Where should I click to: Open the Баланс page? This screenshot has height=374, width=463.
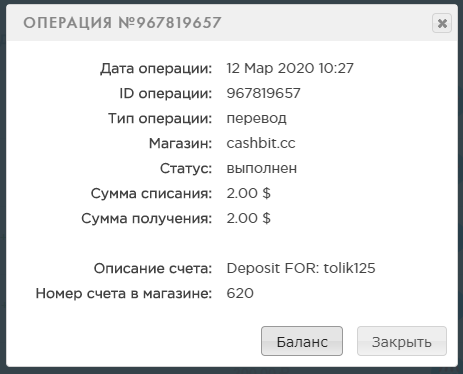tap(302, 341)
